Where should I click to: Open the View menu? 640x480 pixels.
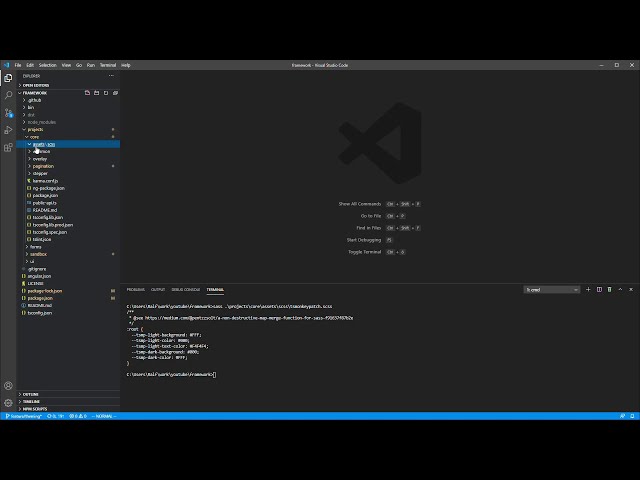click(66, 65)
